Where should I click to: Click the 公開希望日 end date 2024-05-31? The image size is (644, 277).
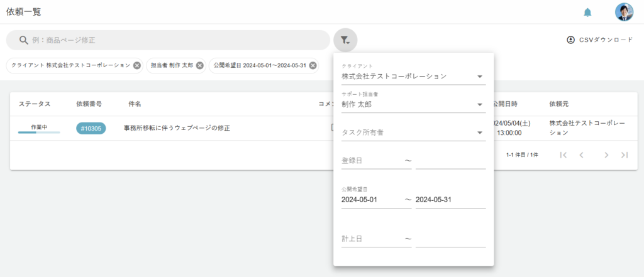point(450,200)
